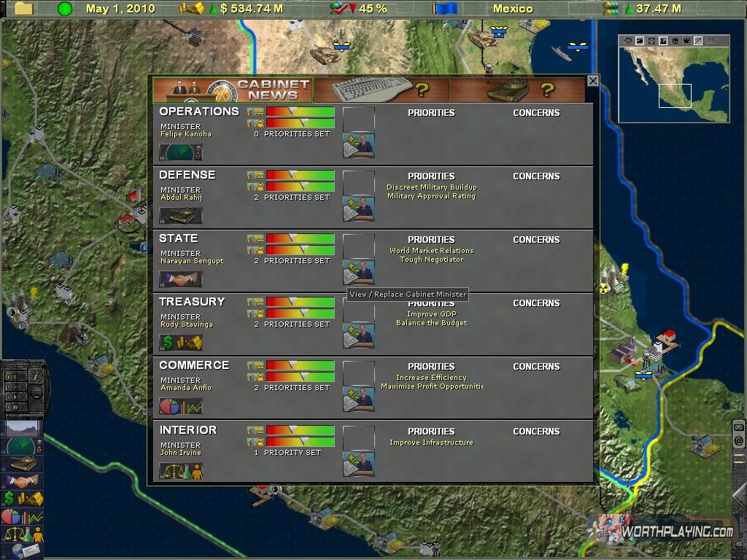Open the folder icon in top bar
The image size is (747, 560).
pos(24,9)
